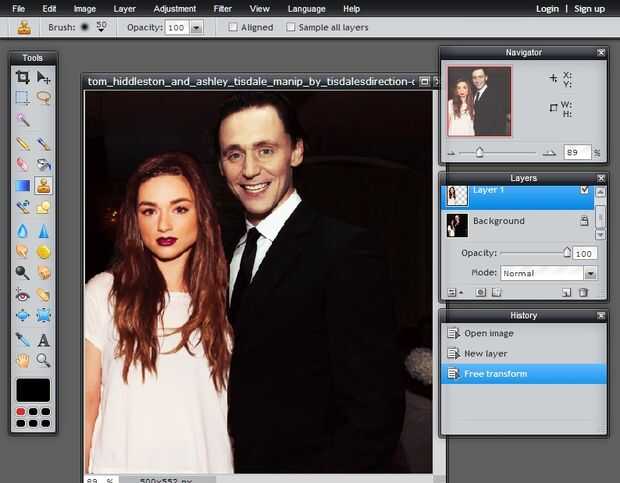This screenshot has height=483, width=620.
Task: Check Sample all layers option
Action: (291, 27)
